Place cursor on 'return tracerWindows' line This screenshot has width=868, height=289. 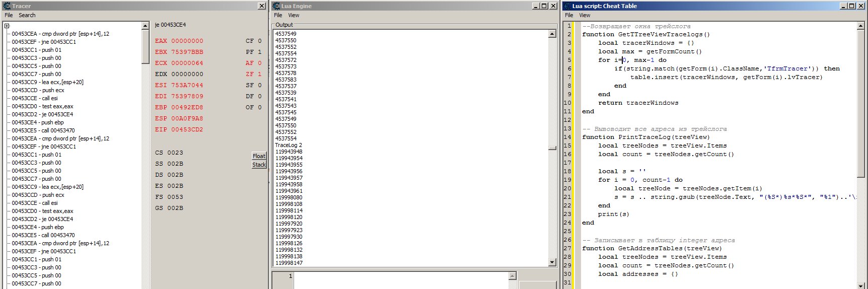tap(638, 103)
